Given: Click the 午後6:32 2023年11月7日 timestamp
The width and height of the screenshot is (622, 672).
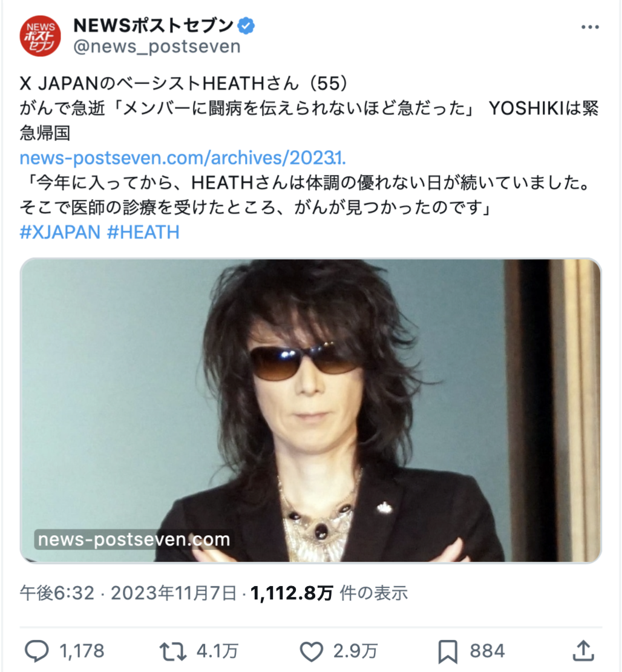Looking at the screenshot, I should 128,593.
